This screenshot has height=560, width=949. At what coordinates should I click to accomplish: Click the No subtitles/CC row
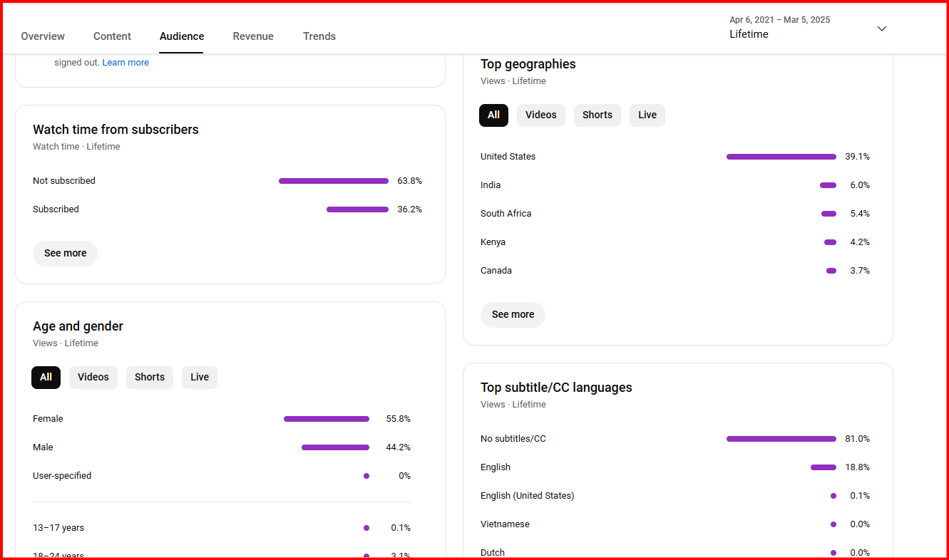click(x=675, y=439)
